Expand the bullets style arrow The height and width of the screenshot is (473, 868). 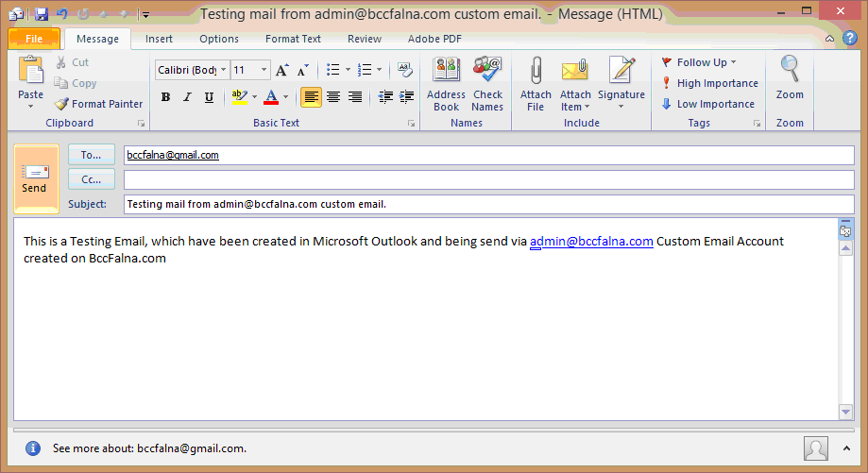pos(348,70)
